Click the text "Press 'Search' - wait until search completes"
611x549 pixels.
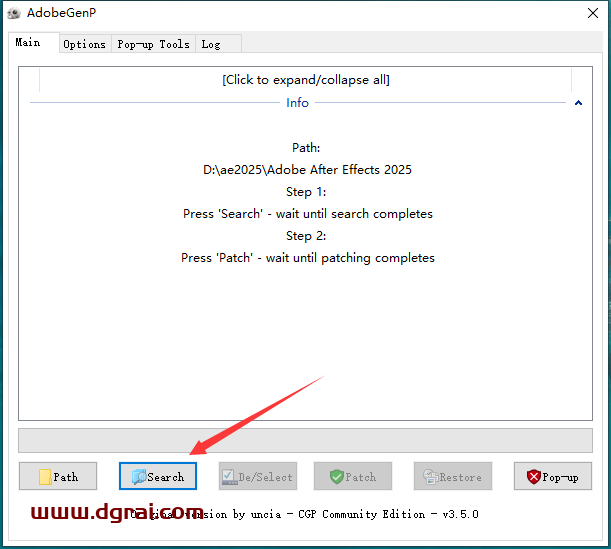click(x=308, y=214)
